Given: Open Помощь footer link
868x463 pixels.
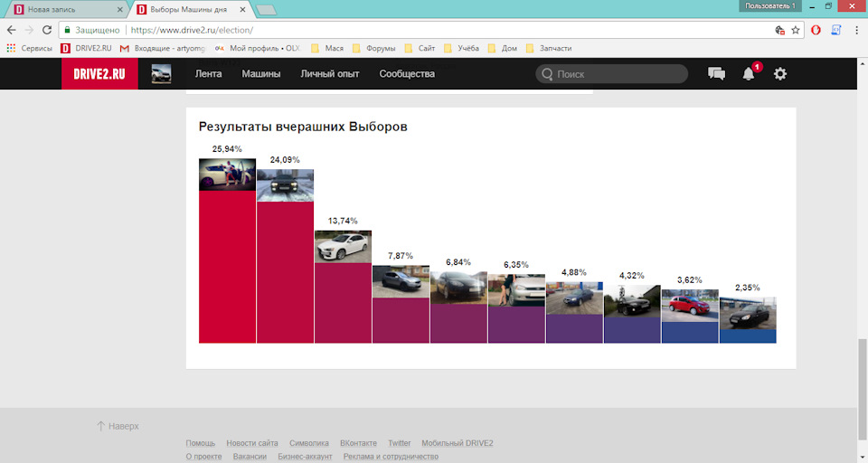Looking at the screenshot, I should 201,443.
